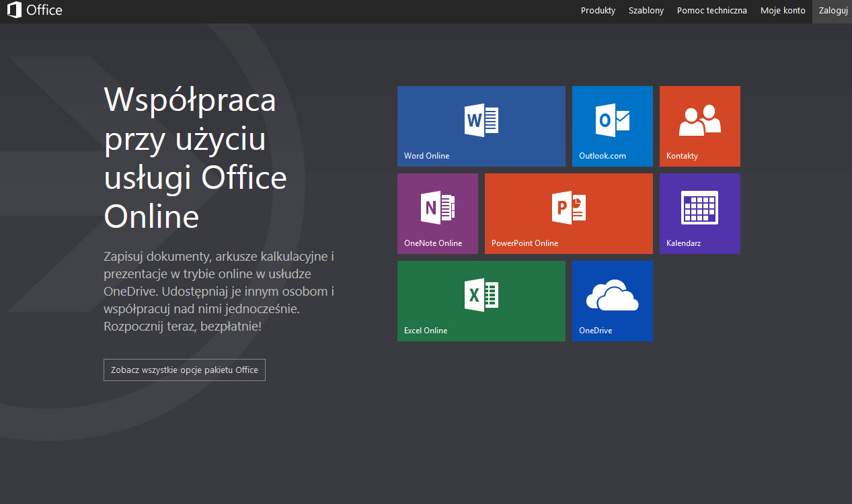Click the PowerPoint presentation icon
The width and height of the screenshot is (852, 504).
click(568, 208)
